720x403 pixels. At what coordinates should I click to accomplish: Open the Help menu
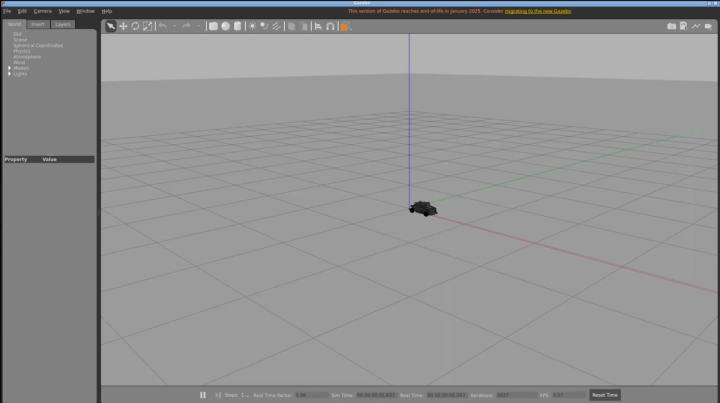tap(107, 11)
